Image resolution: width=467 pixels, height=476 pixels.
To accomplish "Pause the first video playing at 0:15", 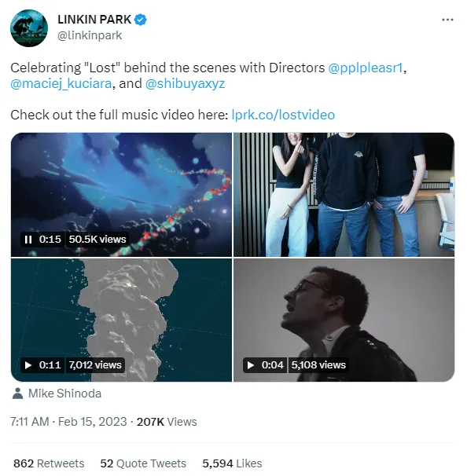I will tap(28, 240).
